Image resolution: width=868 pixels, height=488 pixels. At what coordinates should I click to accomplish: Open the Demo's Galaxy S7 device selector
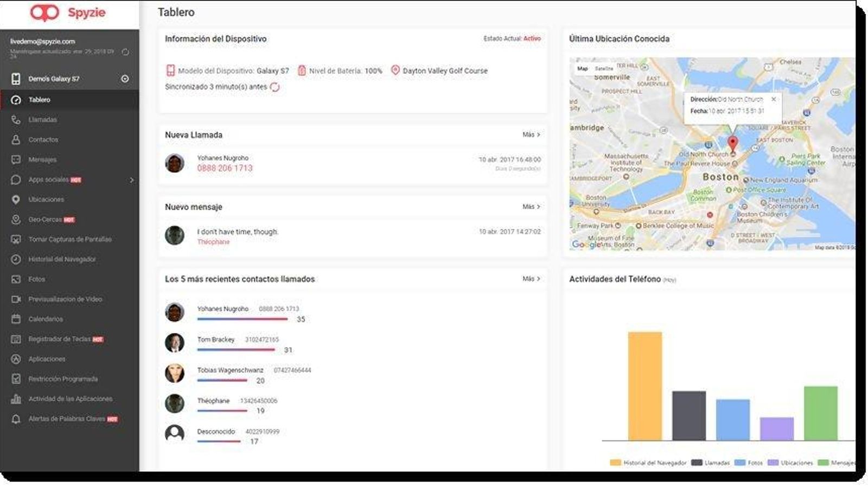[125, 79]
